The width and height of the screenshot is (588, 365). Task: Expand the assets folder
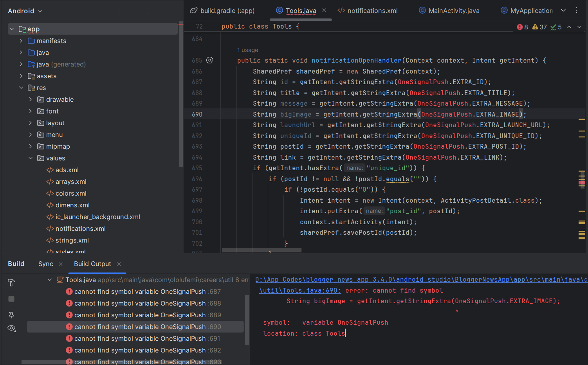[x=21, y=76]
